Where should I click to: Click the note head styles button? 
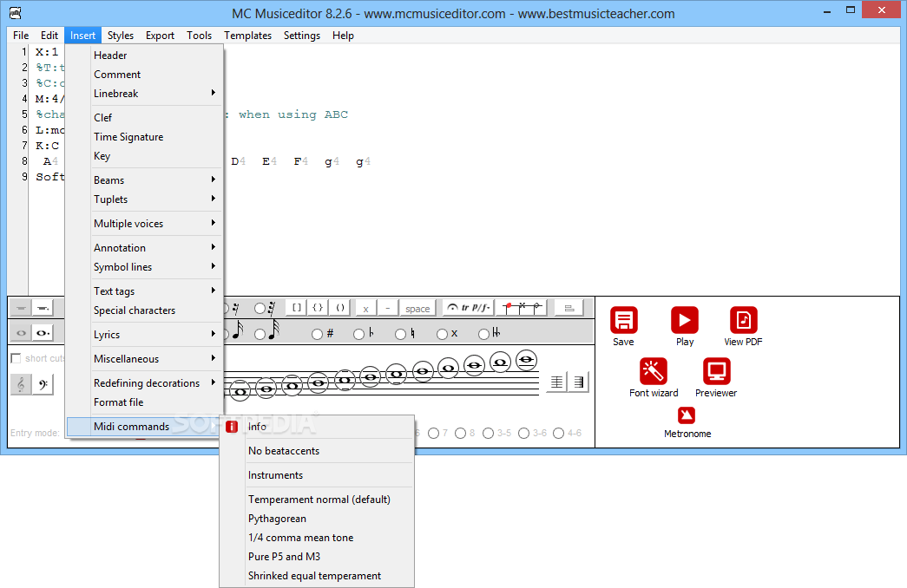tap(523, 308)
